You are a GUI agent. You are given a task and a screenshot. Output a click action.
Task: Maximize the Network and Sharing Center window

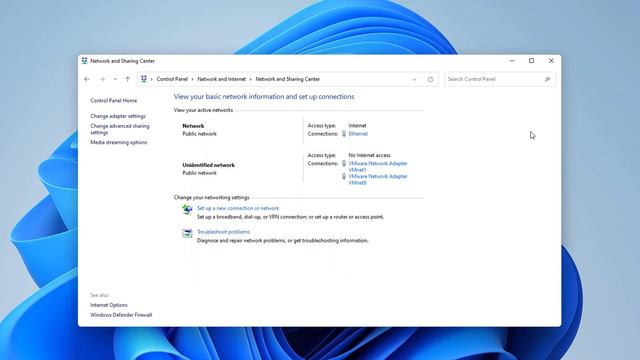click(531, 61)
